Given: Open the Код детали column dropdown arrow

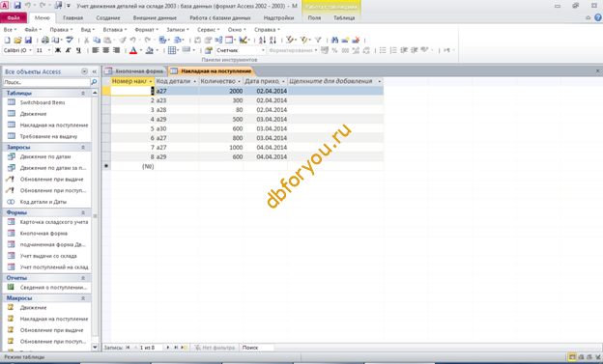Looking at the screenshot, I should click(194, 81).
